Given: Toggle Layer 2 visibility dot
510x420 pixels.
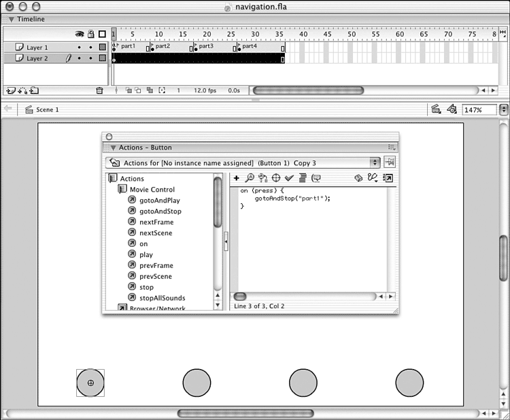Looking at the screenshot, I should pyautogui.click(x=80, y=58).
